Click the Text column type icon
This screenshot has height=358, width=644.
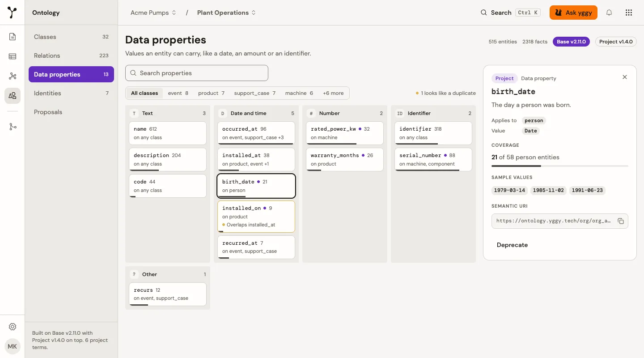[x=134, y=113]
